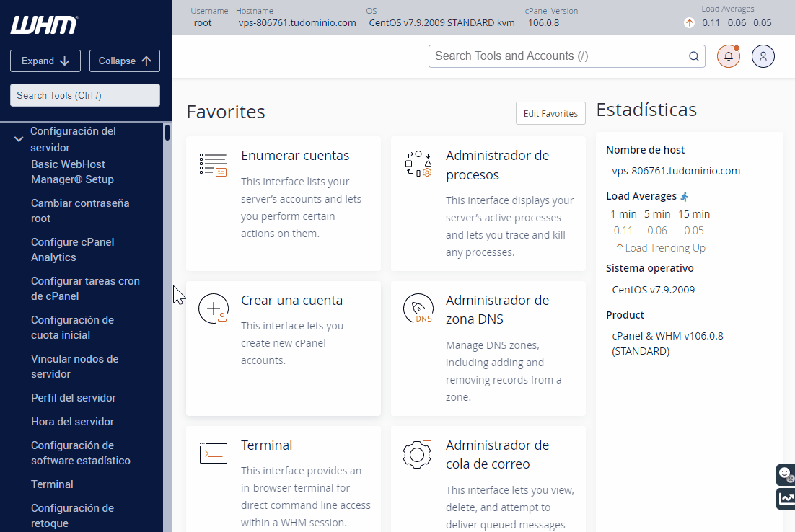Screen dimensions: 795x532
Task: Click the search magnifier icon
Action: coord(693,56)
